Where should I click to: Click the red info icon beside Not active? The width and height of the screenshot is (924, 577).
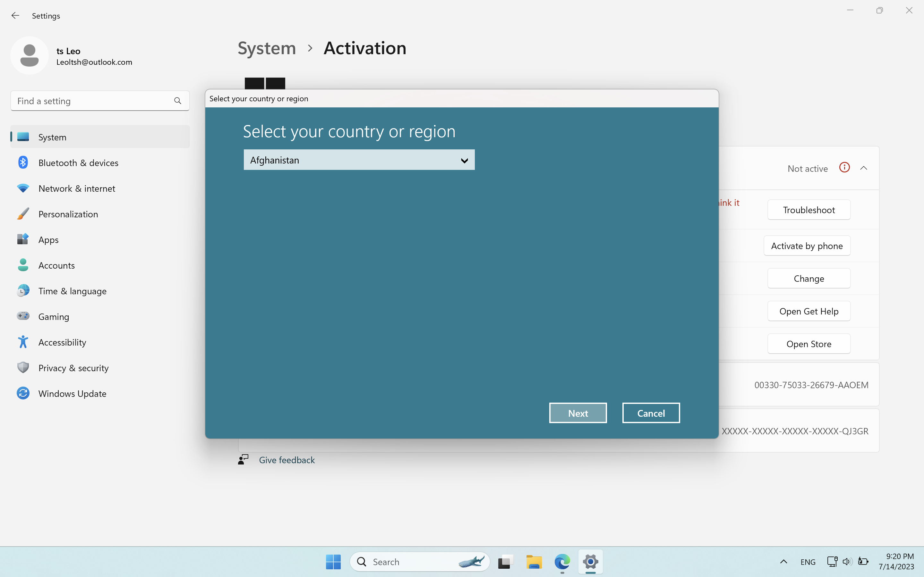(844, 168)
